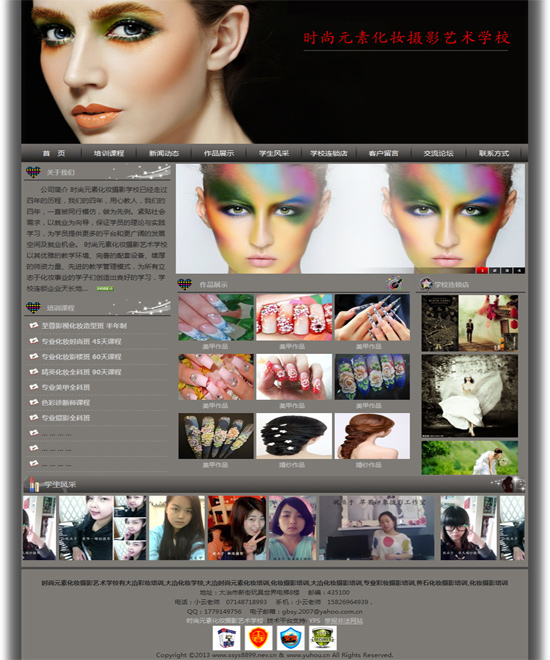
Task: Select the red slide 1 indicator
Action: (x=482, y=270)
